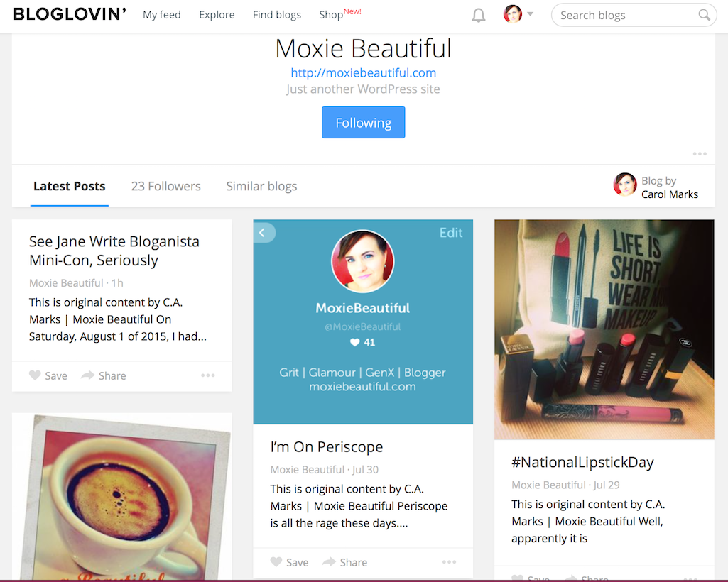
Task: Open the #NationalLipstickDay post title
Action: pos(582,462)
